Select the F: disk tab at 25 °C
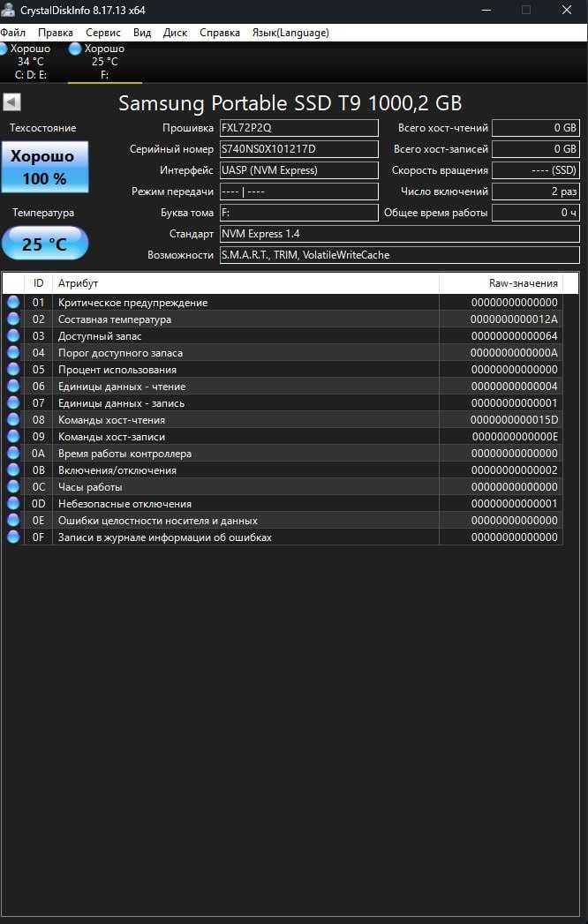Screen dimensions: 588x924 pyautogui.click(x=104, y=62)
